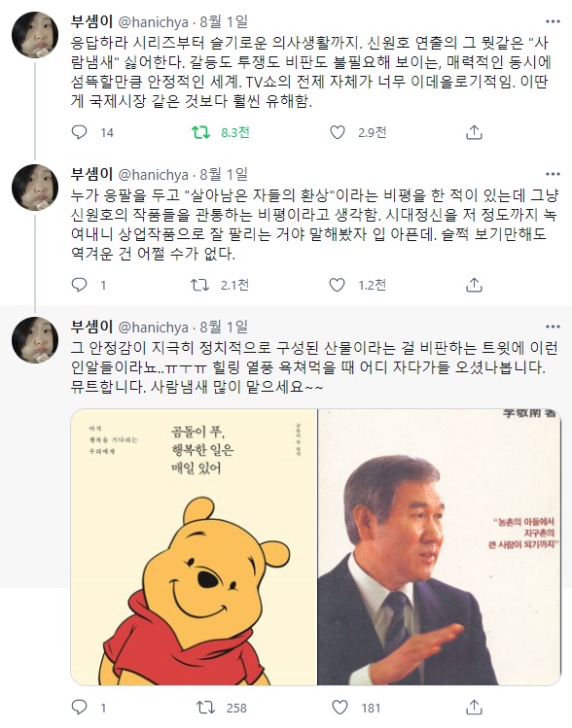Like the second tweet with 1.2천 likes
This screenshot has width=572, height=728.
point(338,285)
